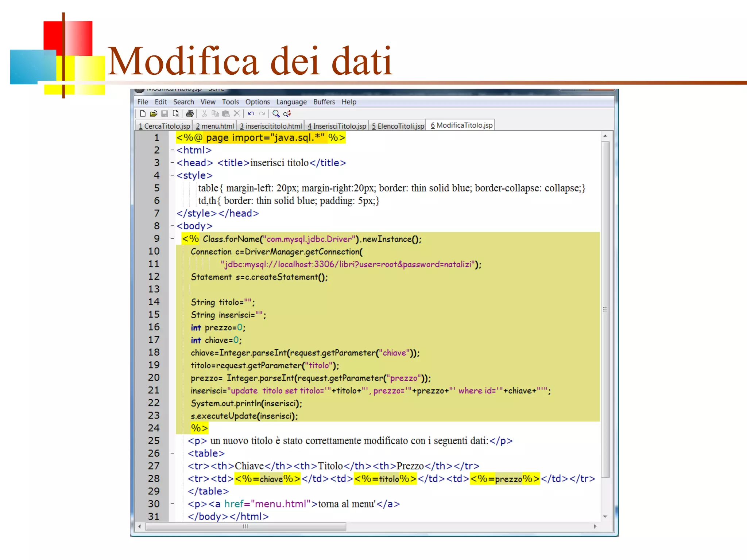
Task: Click the Undo arrow icon
Action: 251,114
